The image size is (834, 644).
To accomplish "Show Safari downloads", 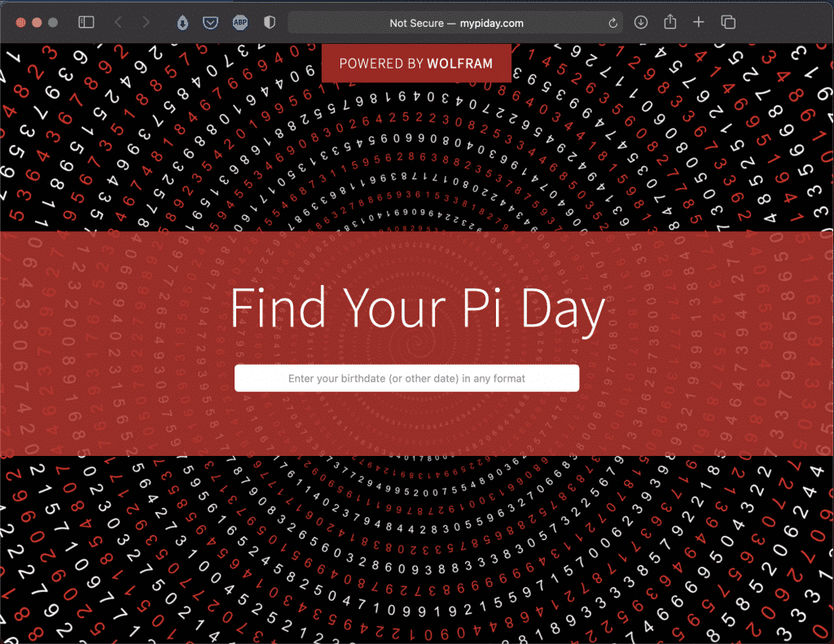I will click(x=641, y=22).
